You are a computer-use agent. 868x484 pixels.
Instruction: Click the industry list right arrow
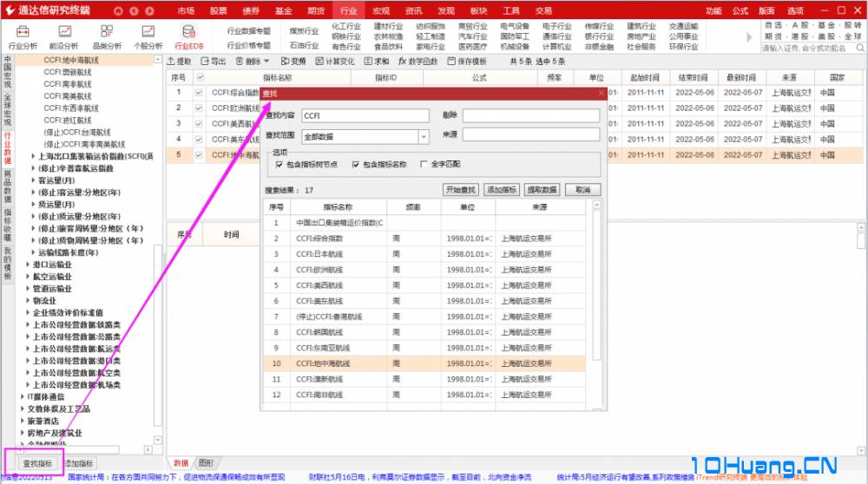[x=749, y=37]
